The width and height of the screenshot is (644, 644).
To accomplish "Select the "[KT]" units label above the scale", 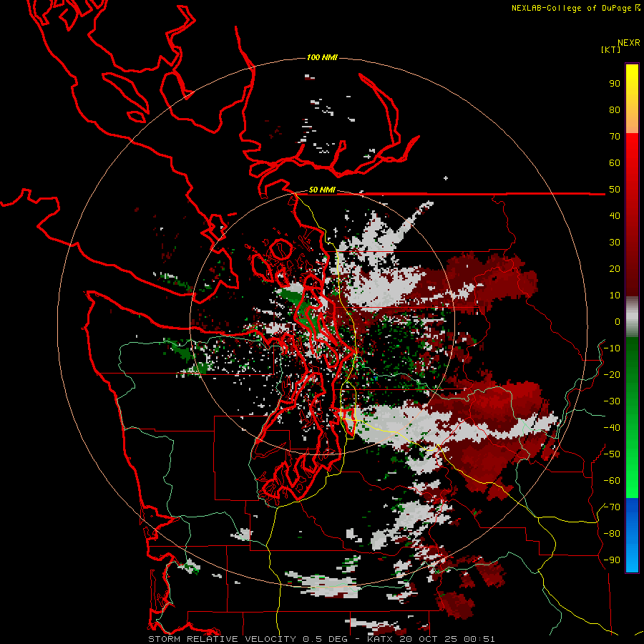I will pos(610,49).
